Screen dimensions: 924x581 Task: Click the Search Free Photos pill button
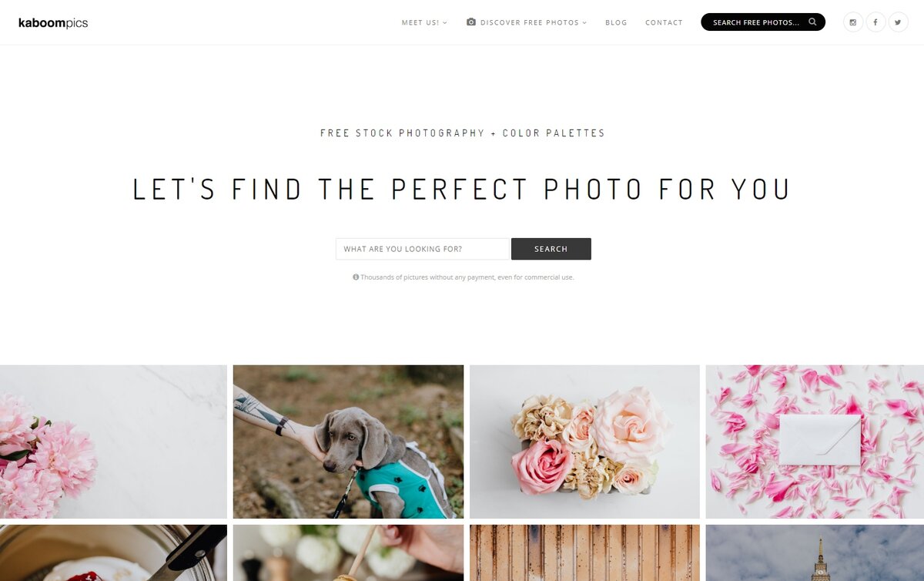click(763, 22)
